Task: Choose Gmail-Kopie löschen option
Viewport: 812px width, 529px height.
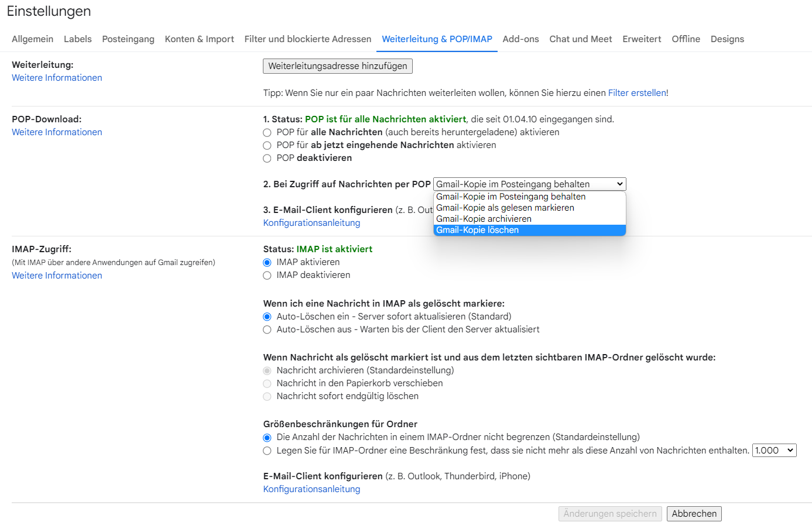Action: (530, 230)
